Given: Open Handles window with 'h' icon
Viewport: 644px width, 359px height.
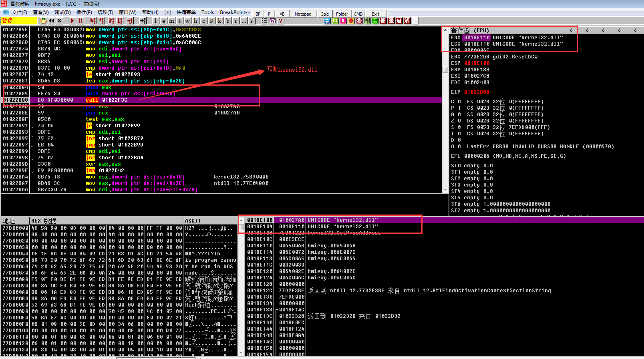Looking at the screenshot, I should tap(195, 21).
